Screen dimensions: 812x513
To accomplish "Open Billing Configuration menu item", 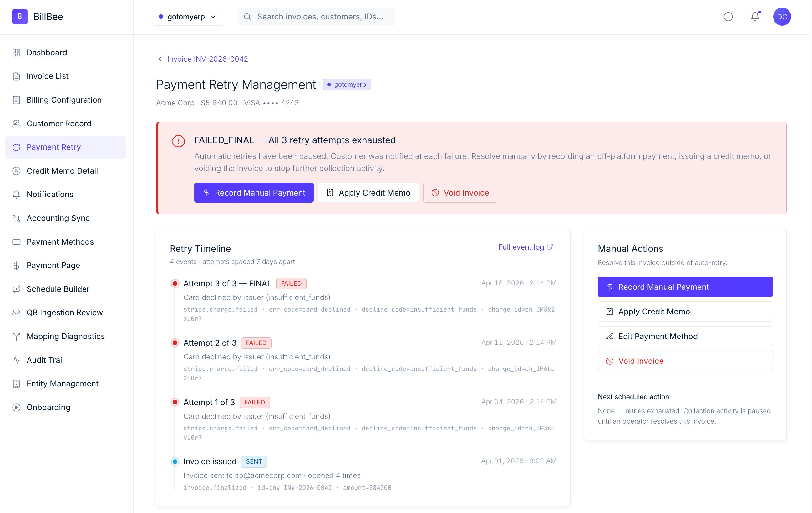I will [66, 100].
